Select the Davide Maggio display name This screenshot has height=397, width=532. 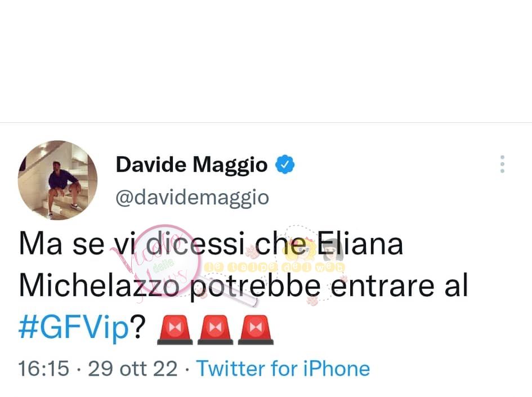[192, 165]
